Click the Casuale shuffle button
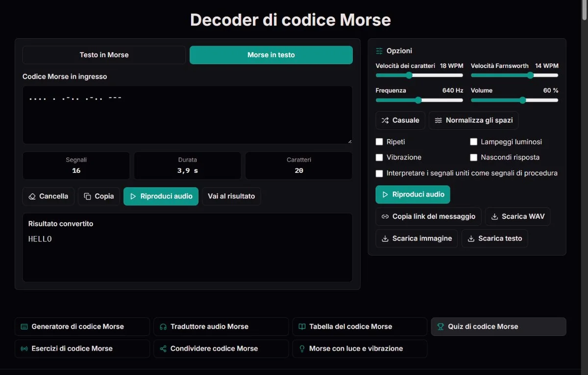This screenshot has height=375, width=588. (400, 120)
